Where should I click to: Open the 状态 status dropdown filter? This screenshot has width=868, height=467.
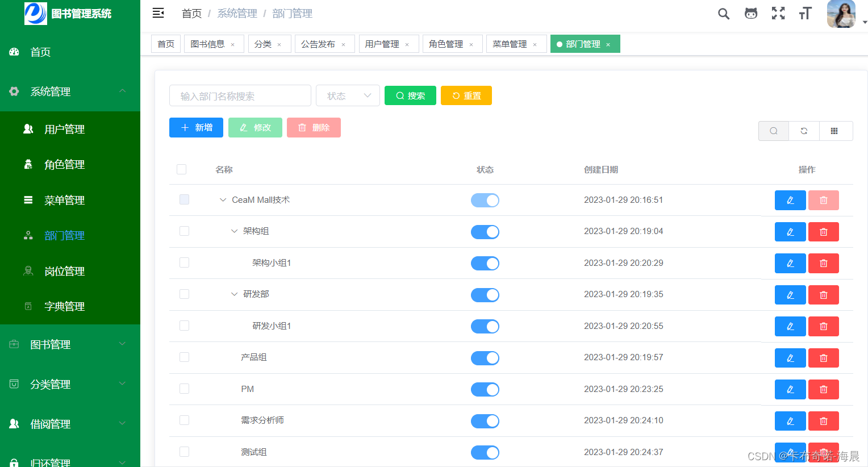[348, 95]
